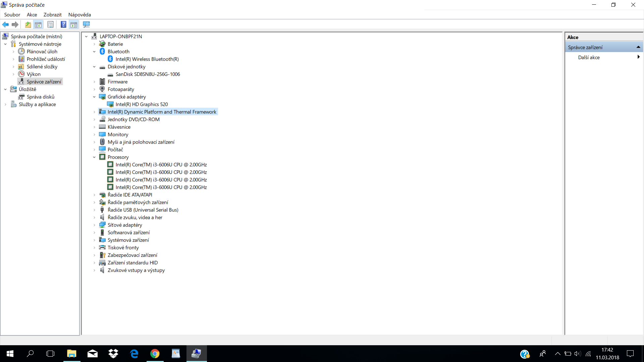Click the blue Help question mark icon
The height and width of the screenshot is (362, 644).
63,24
